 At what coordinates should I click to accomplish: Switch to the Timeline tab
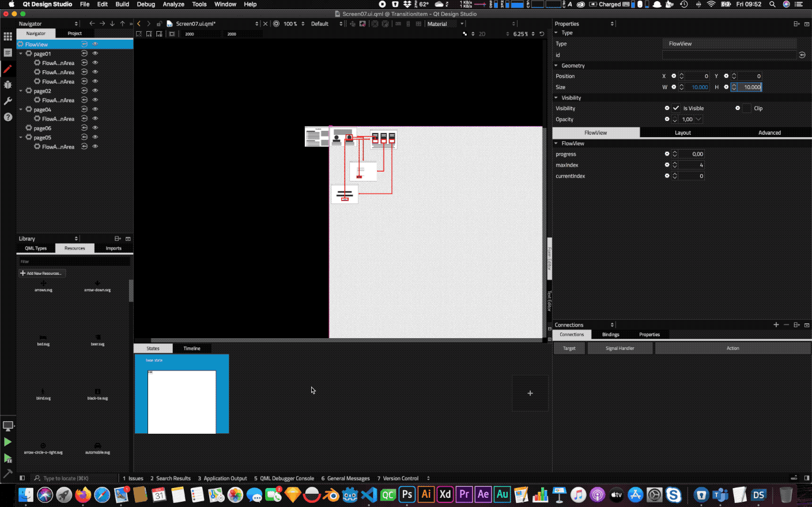[x=192, y=349]
